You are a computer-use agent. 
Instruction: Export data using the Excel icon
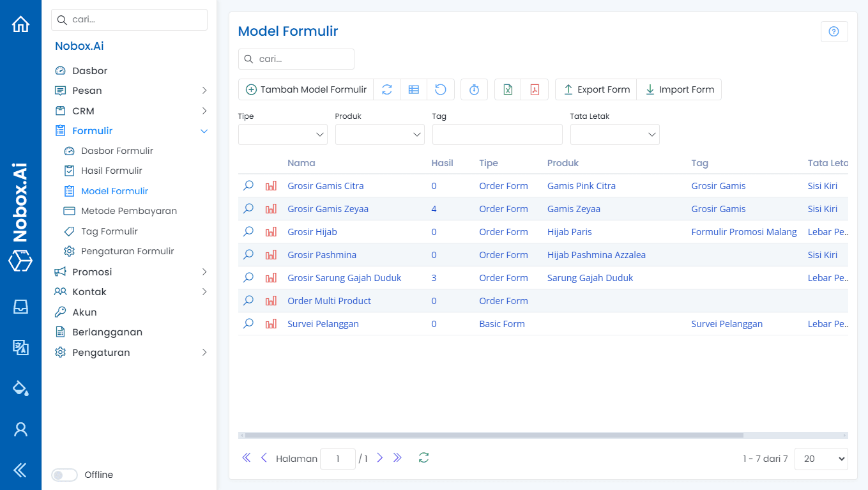coord(508,89)
